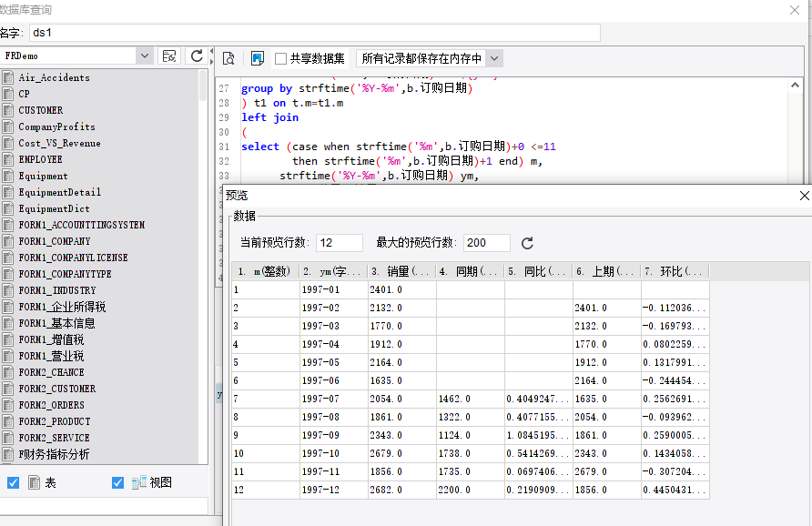
Task: Click the table icon beside FORM1_COMPANY
Action: point(8,241)
